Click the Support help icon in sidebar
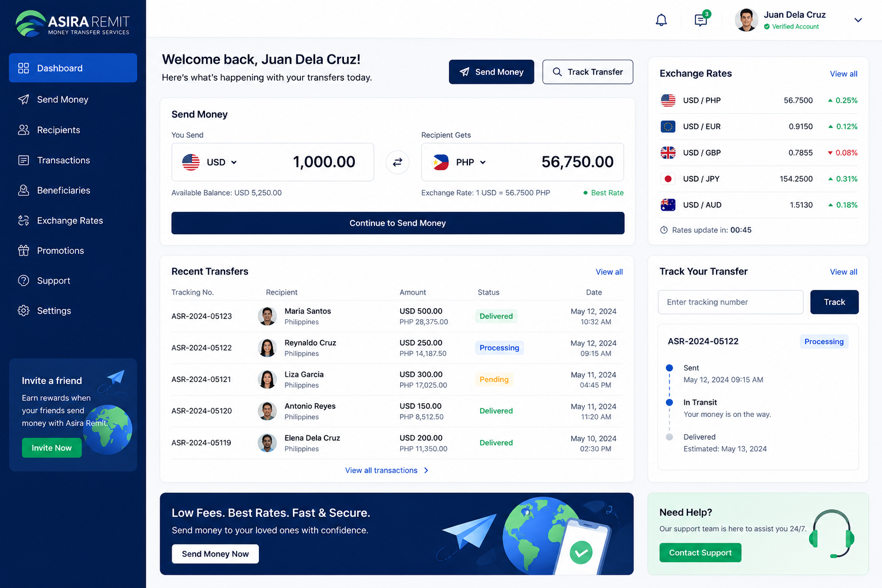Screen dimensions: 882x588 point(24,280)
